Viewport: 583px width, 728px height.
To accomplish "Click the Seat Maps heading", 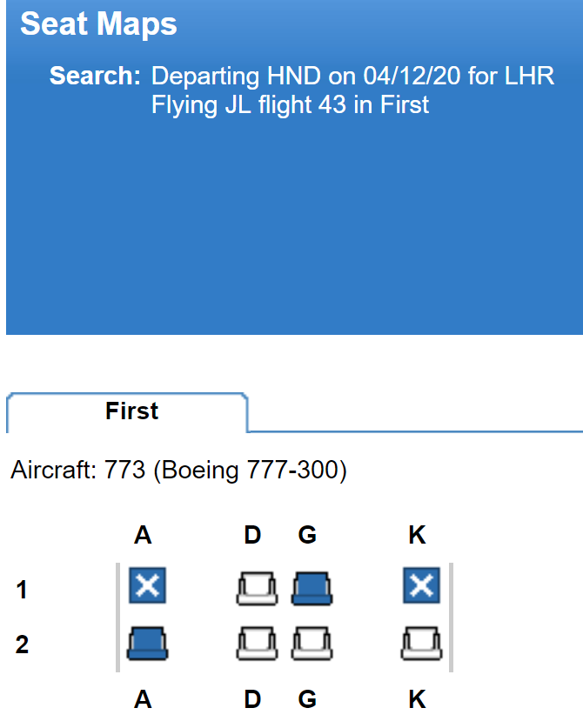I will pos(98,24).
